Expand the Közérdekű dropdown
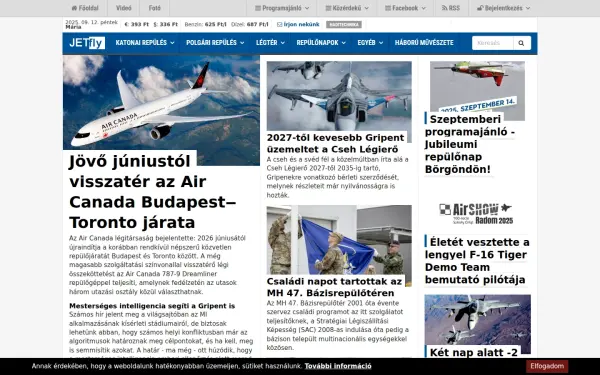Viewport: 600px width, 375px height. (347, 8)
